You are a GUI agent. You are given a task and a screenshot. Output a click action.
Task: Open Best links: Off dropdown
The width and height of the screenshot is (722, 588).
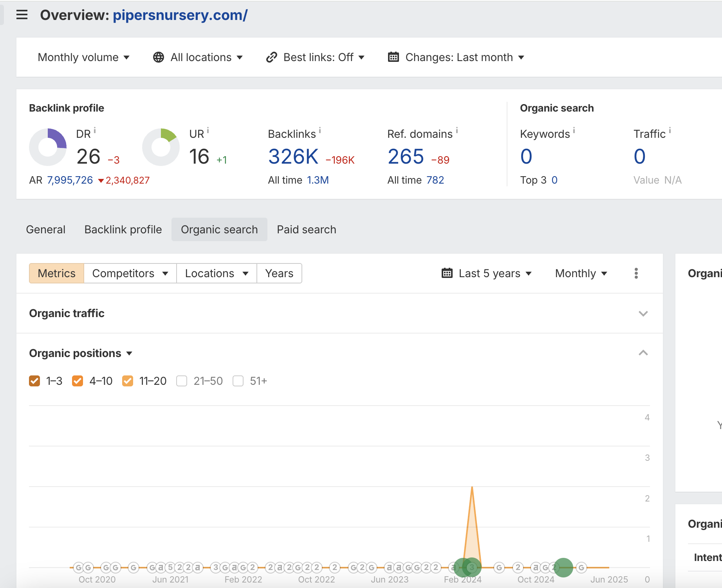315,57
